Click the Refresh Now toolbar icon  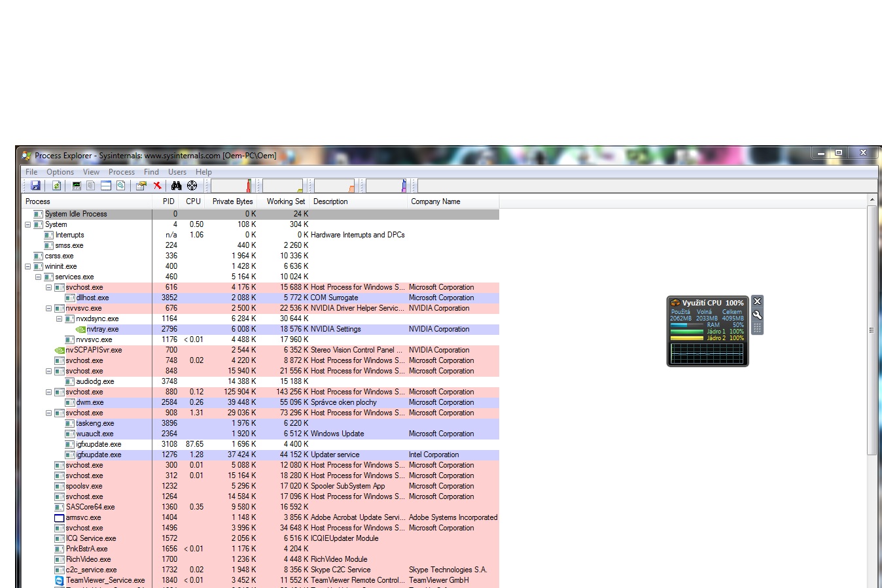pos(56,186)
